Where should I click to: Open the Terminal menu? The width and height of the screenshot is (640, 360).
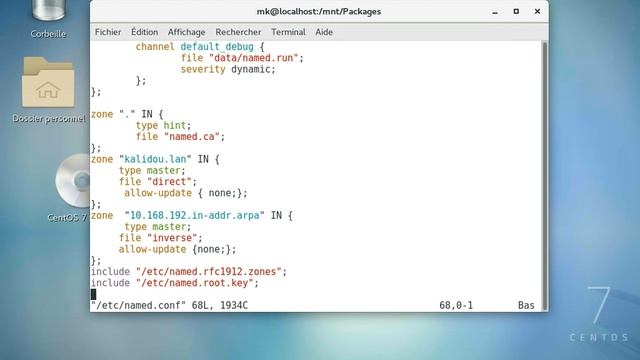point(288,32)
